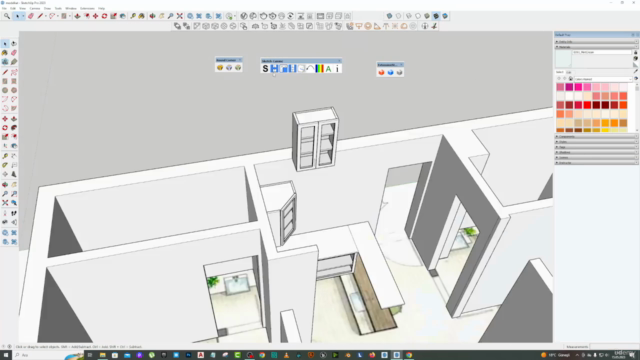Select the Orbit tool in top toolbar
Viewport: 640px width, 360px height.
(x=152, y=16)
